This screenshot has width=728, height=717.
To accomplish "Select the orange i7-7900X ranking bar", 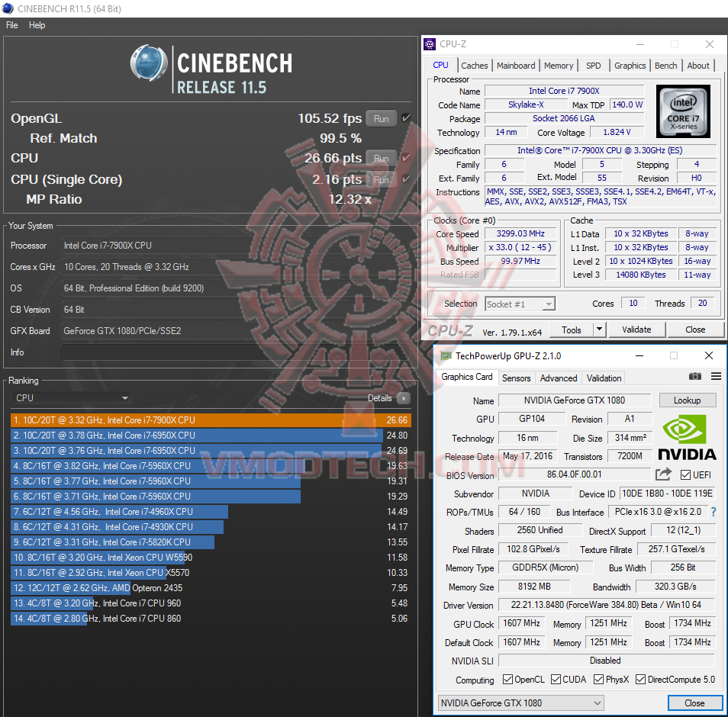I will (211, 420).
